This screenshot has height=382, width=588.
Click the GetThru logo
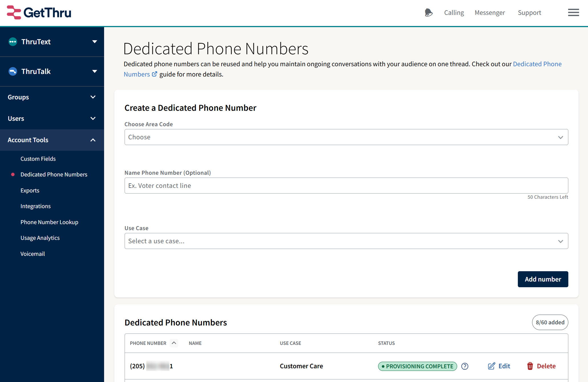pyautogui.click(x=39, y=13)
